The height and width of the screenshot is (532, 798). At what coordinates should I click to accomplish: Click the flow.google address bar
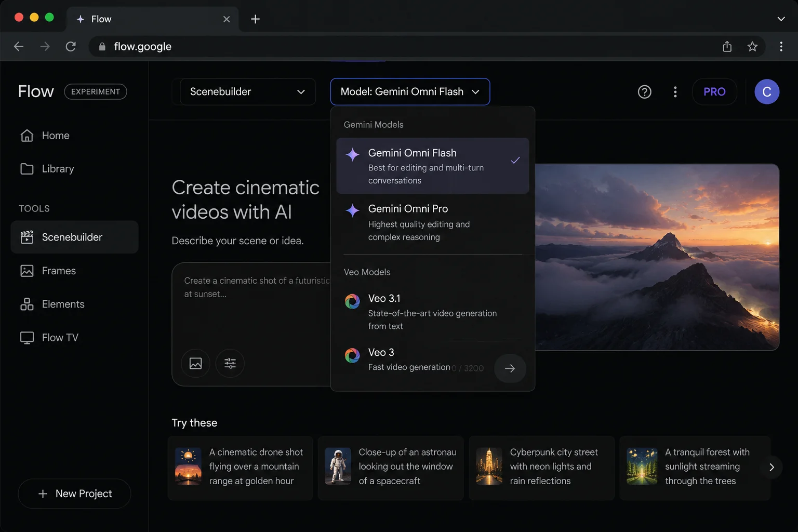405,46
